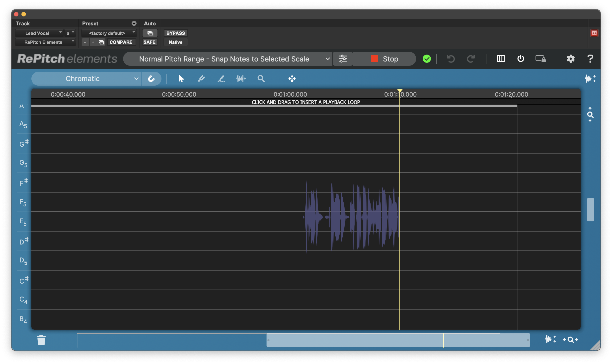The image size is (612, 364).
Task: Select the arrow pointer tool
Action: click(x=181, y=79)
